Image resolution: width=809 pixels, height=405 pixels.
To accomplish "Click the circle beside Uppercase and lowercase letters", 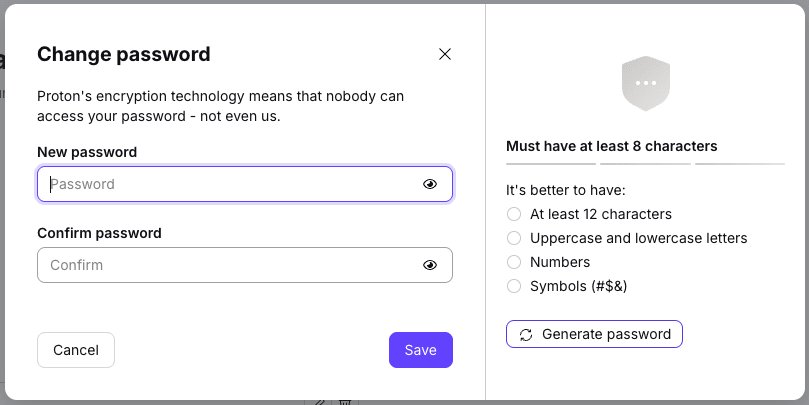I will 514,238.
